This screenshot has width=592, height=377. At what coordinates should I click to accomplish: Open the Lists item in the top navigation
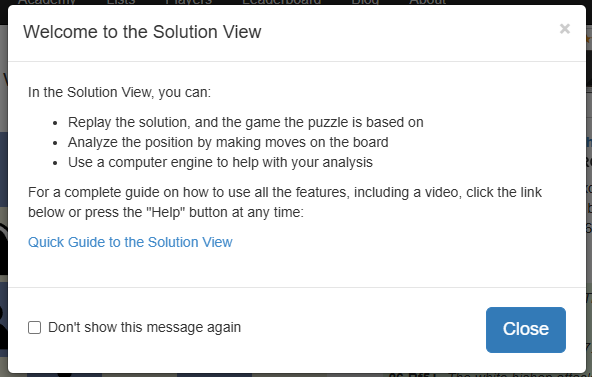point(121,2)
